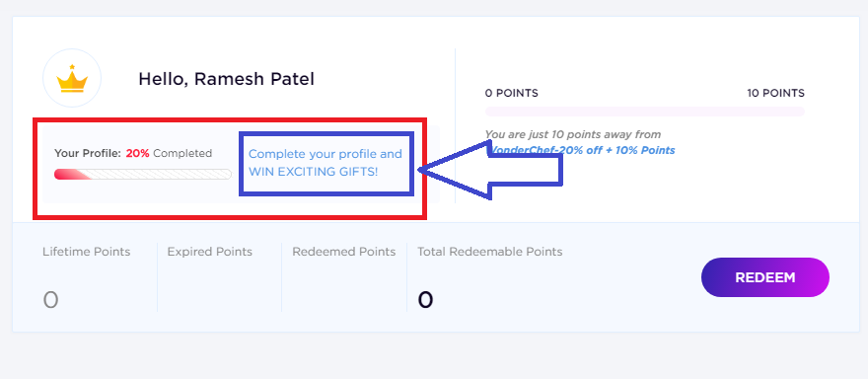Click the Total Redeemable Points value zero
This screenshot has width=868, height=379.
[x=425, y=300]
